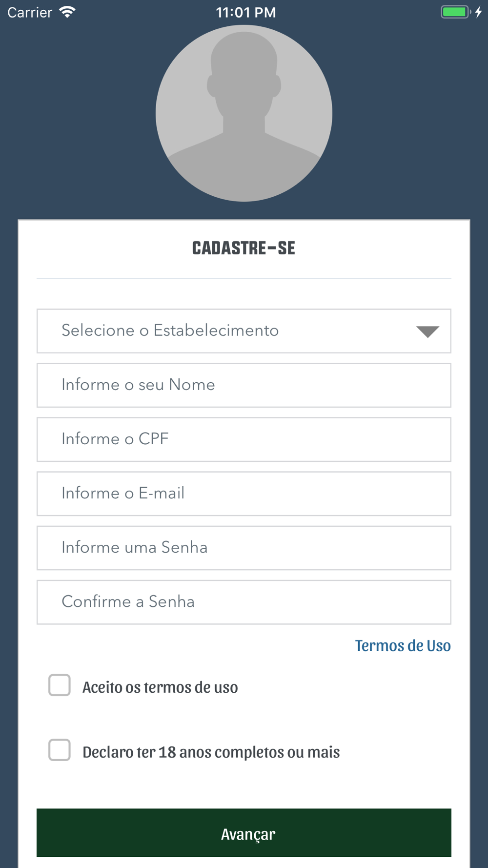Tap the Declaro ter 18 anos label text
488x868 pixels.
point(211,752)
